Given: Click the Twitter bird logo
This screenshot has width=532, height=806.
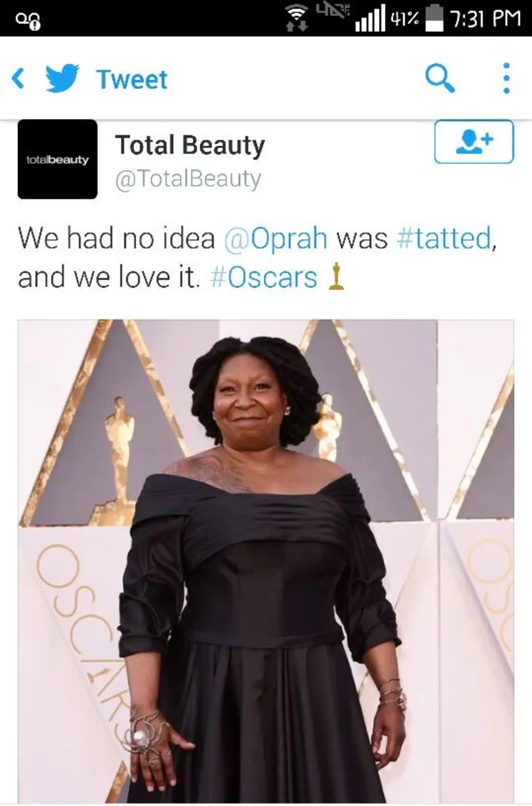Looking at the screenshot, I should click(x=63, y=78).
